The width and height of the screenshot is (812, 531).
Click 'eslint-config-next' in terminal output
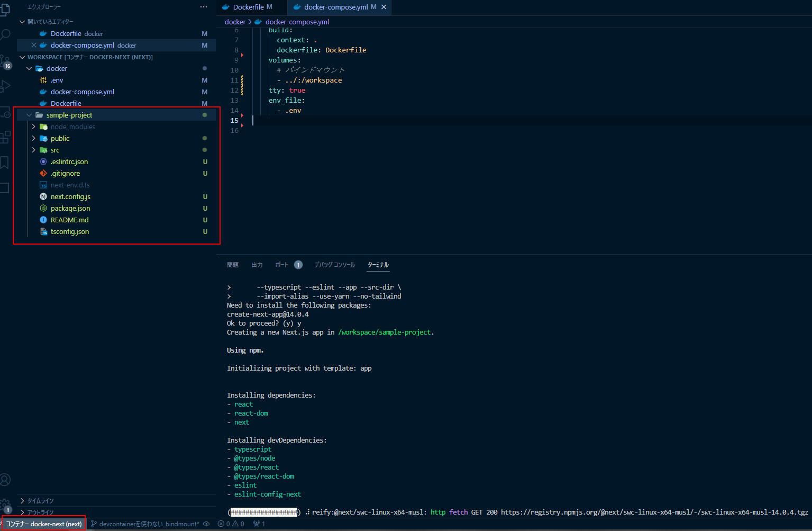click(268, 494)
